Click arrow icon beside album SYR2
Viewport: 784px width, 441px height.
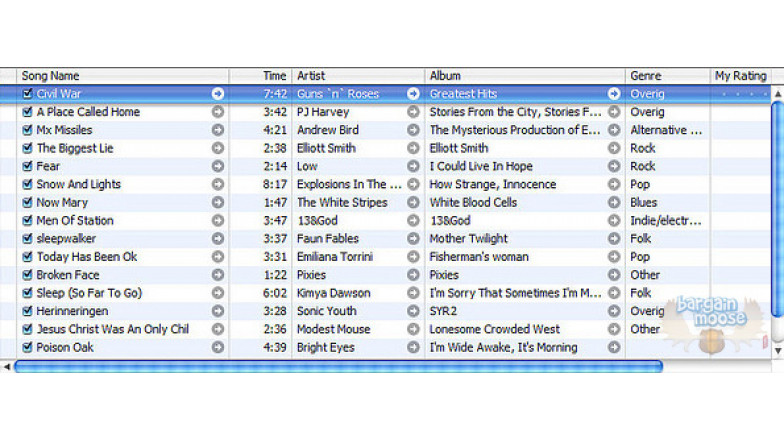coord(614,311)
